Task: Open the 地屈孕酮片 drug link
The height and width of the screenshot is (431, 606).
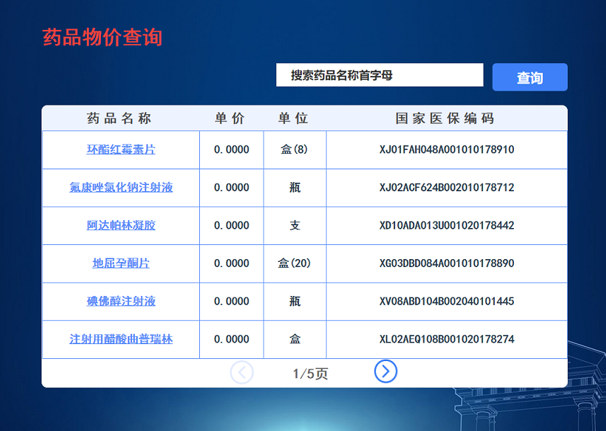Action: [121, 263]
